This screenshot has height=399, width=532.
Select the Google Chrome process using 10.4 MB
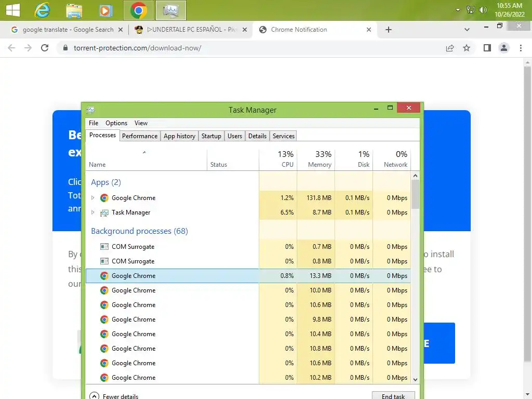[248, 334]
